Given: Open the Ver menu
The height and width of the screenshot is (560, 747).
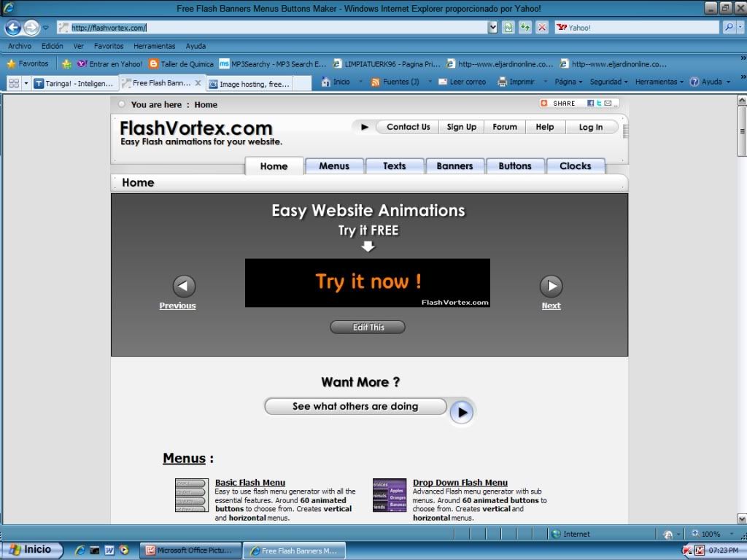Looking at the screenshot, I should (x=79, y=46).
